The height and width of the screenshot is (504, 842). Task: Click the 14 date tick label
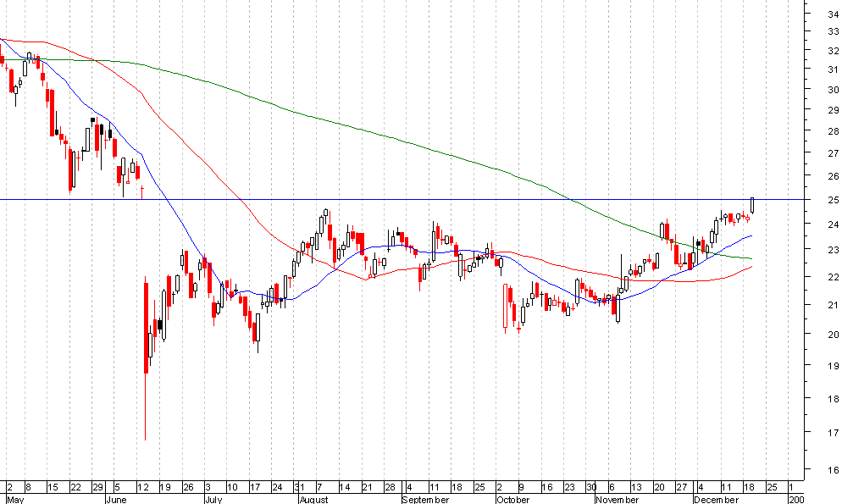[x=345, y=487]
